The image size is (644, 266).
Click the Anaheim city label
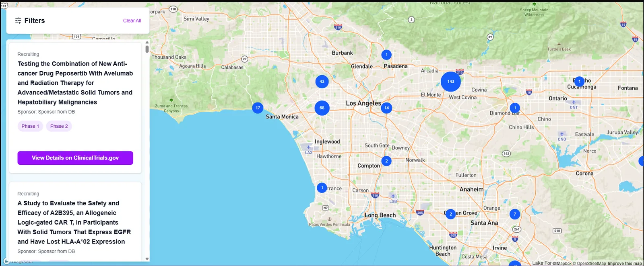coord(472,189)
